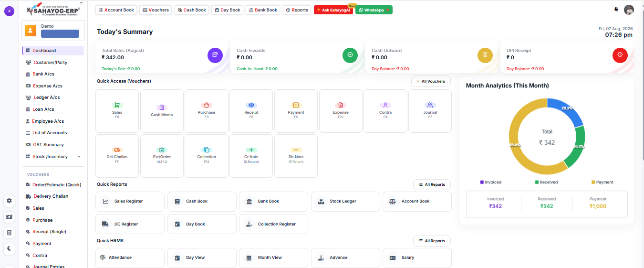This screenshot has height=268, width=644.
Task: Select Expense A/cs in the sidebar
Action: pos(53,86)
